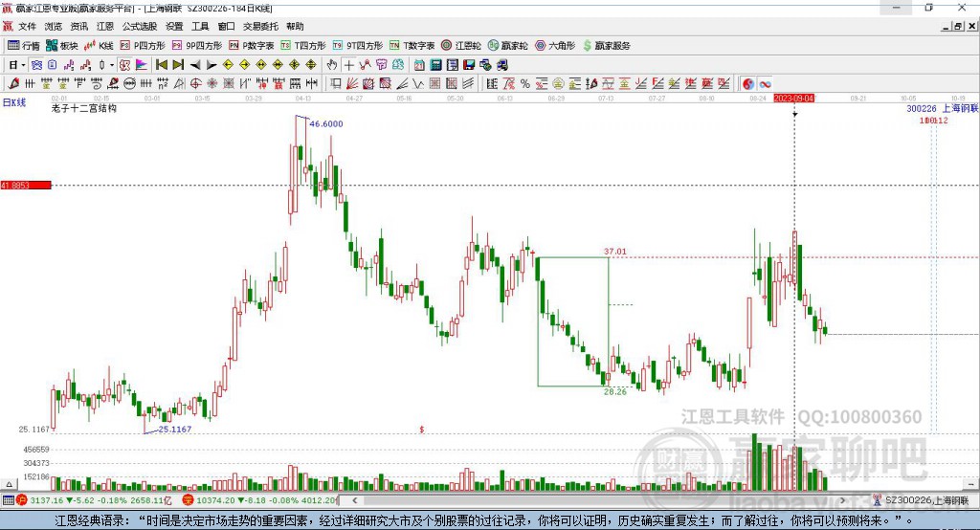
Task: Open the 浏览 menu
Action: [54, 26]
